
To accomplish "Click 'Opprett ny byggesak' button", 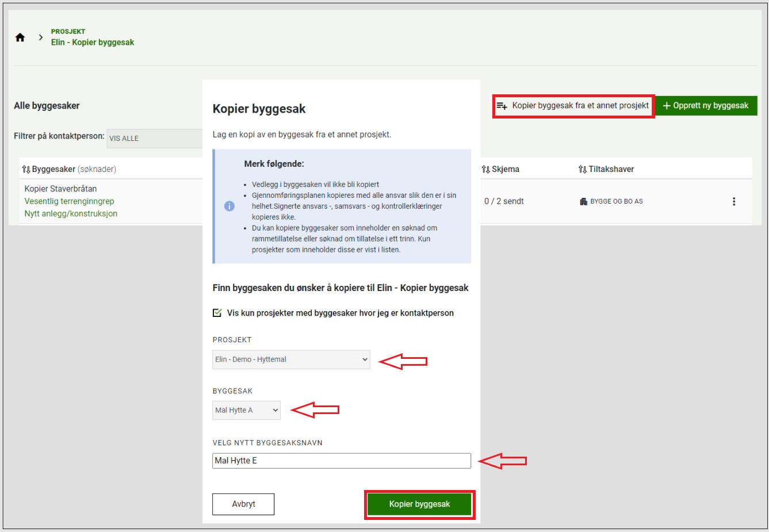I will [706, 106].
